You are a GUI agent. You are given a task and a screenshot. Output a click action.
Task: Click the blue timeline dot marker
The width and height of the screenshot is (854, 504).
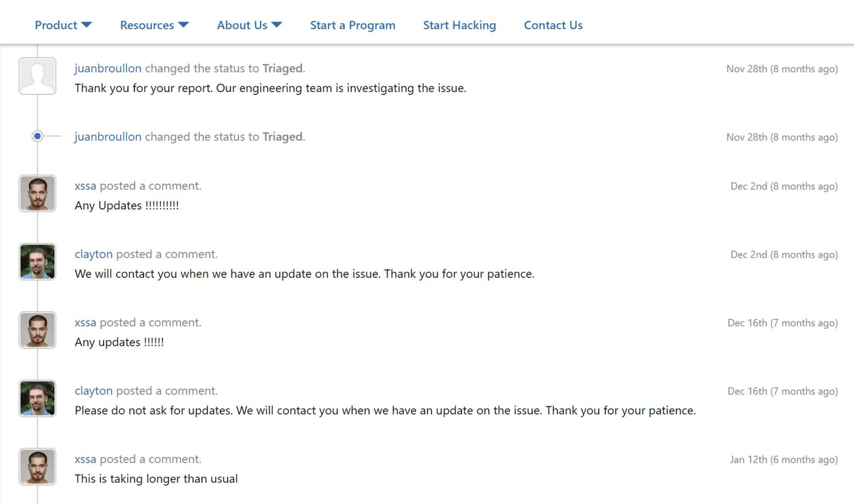(37, 136)
